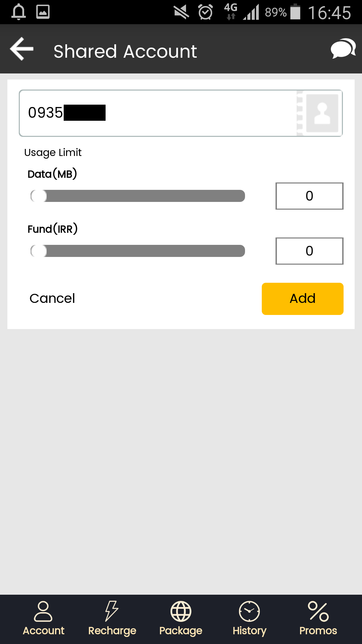Go to Recharge tab
The image size is (362, 644).
coord(112,619)
